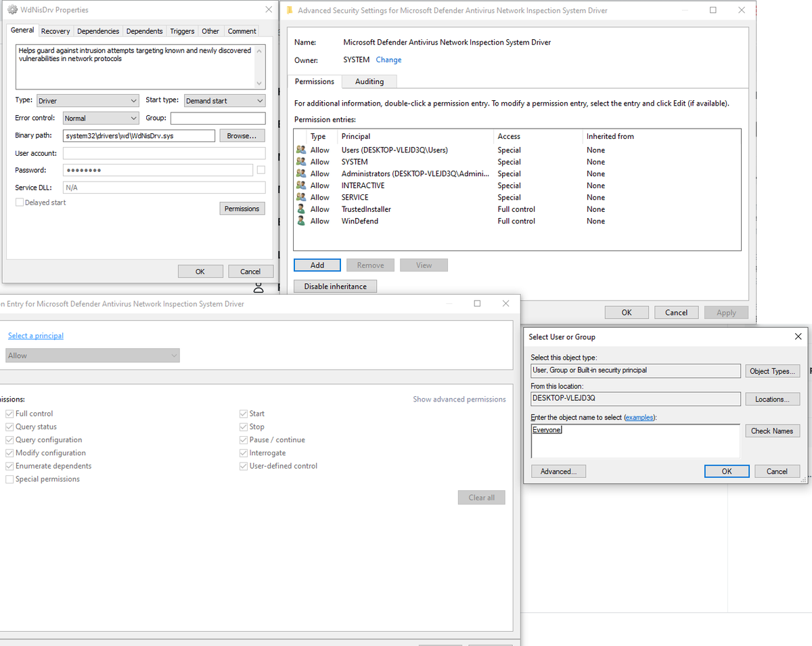Switch to the Other tab

pos(210,31)
